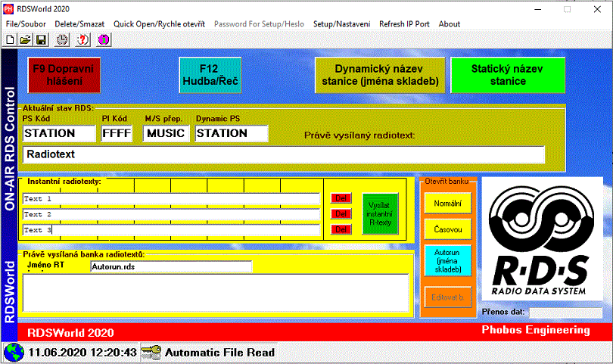Screen dimensions: 613x364
Task: Select Statický název stanice button
Action: coord(508,75)
